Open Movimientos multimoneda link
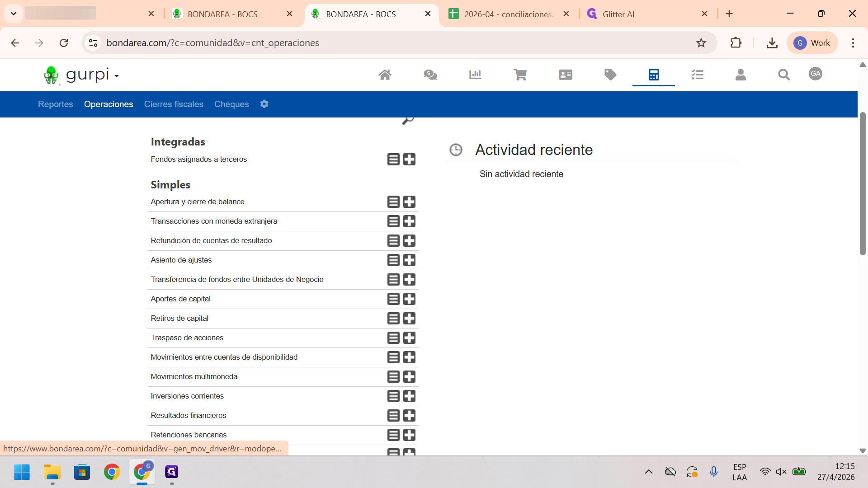The height and width of the screenshot is (488, 868). coord(194,376)
